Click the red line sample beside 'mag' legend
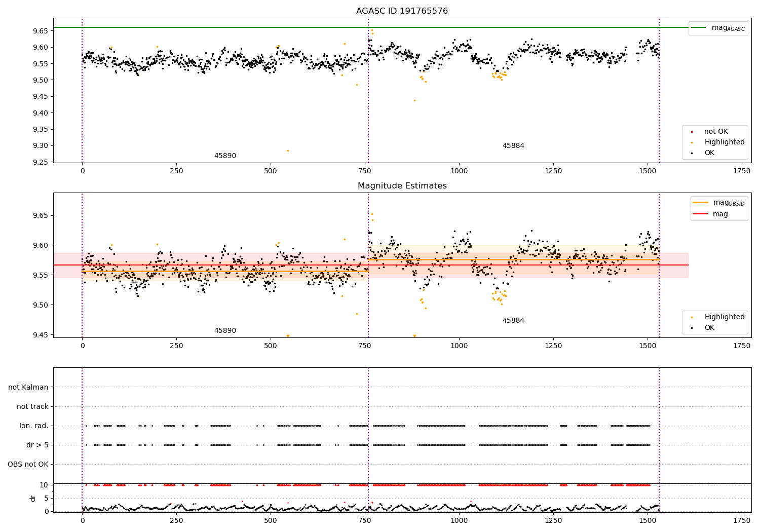Screen dimensions: 760x532 click(x=701, y=214)
